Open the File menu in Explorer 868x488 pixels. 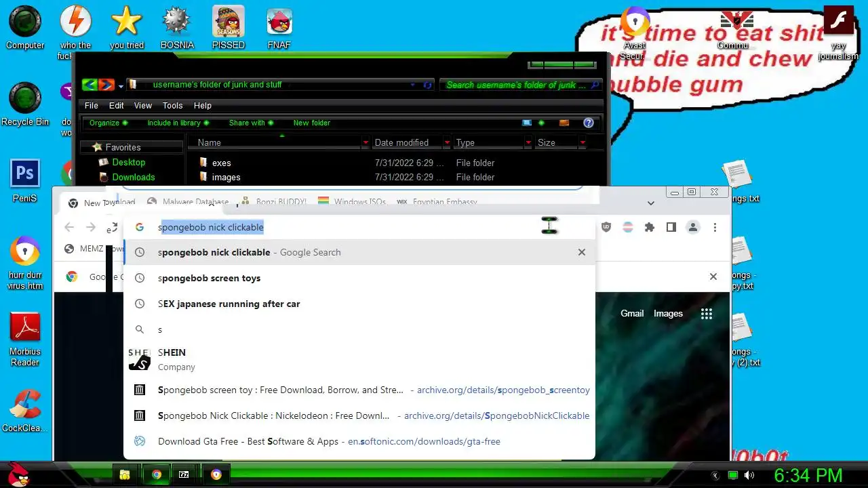[92, 105]
